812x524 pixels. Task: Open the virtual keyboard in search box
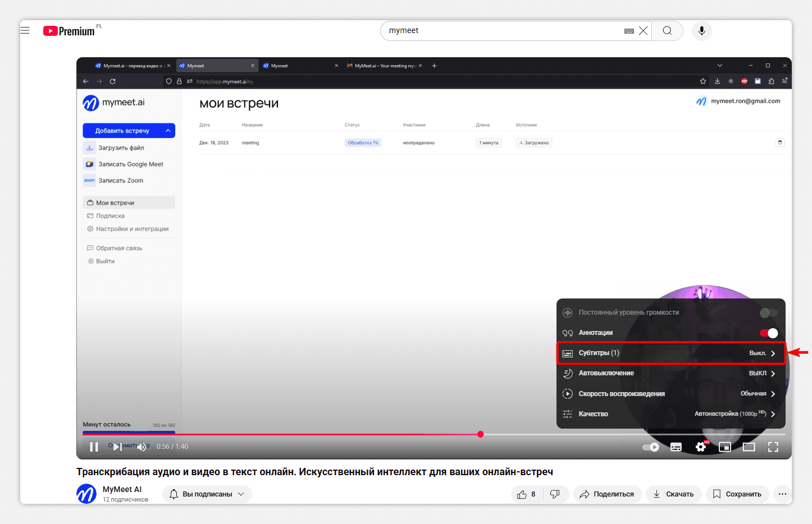tap(629, 31)
